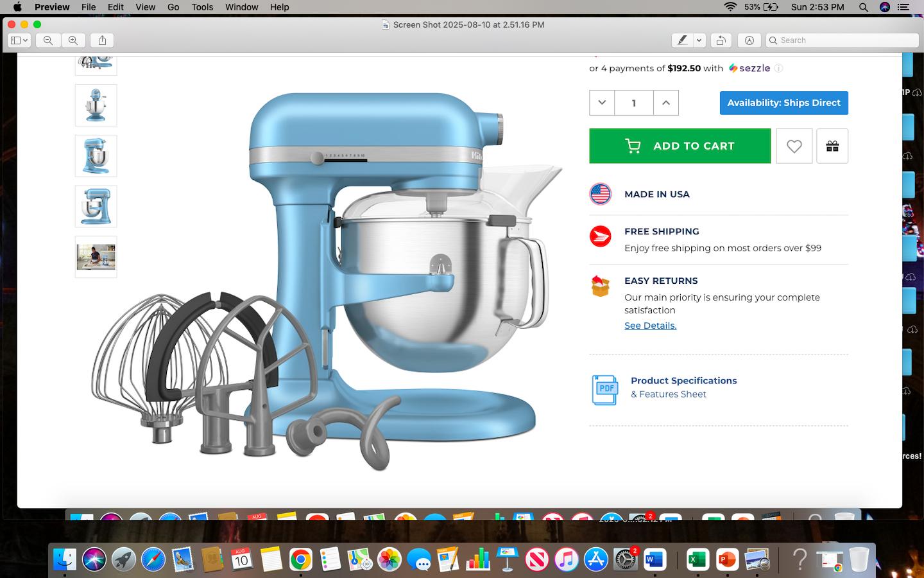Open the Tools menu
Image resolution: width=924 pixels, height=578 pixels.
[202, 7]
